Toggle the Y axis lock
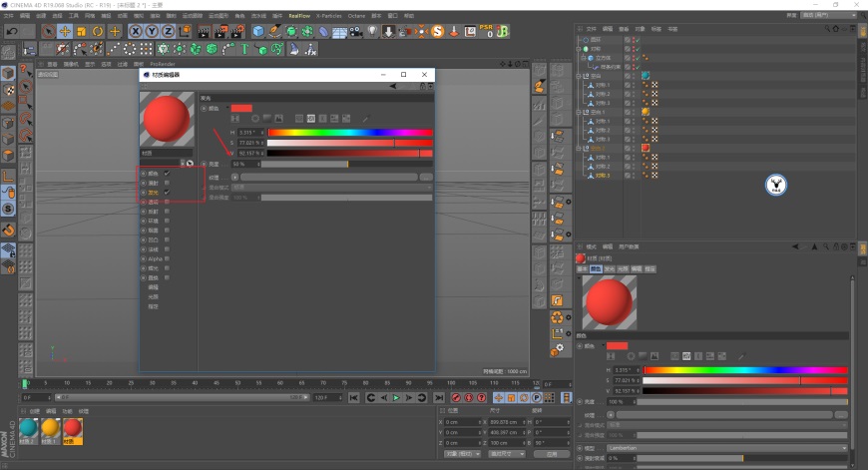Viewport: 868px width, 470px height. 151,32
